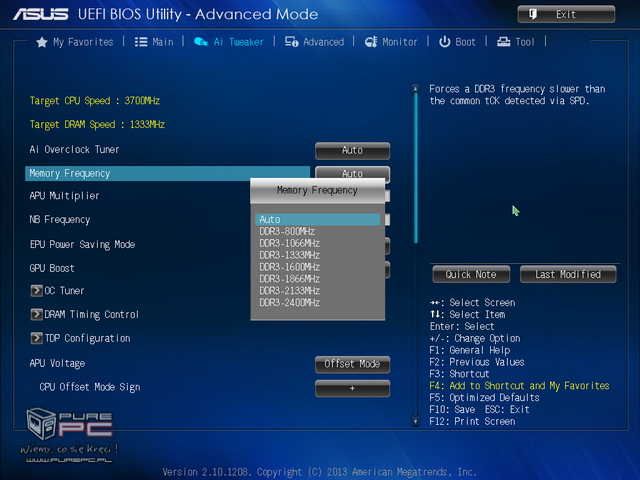Click the power icon beside Boot
The height and width of the screenshot is (480, 640).
[444, 42]
